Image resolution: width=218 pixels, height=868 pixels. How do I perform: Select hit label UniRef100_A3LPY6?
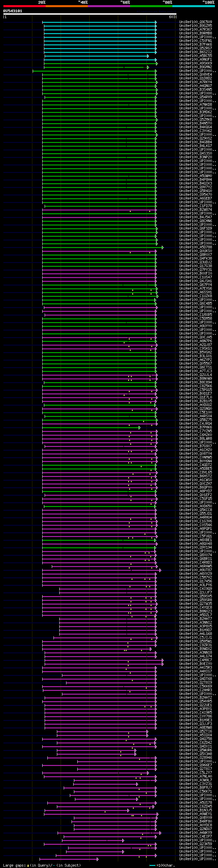(x=196, y=585)
